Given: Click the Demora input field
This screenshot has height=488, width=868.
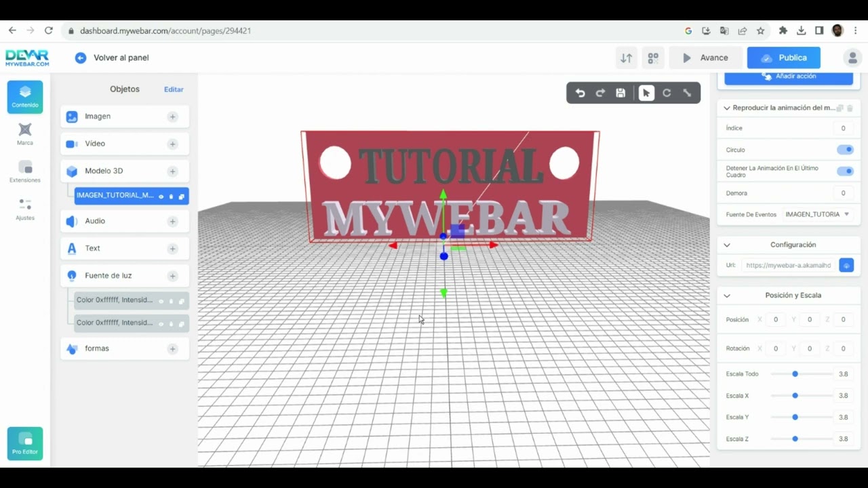Looking at the screenshot, I should coord(843,193).
